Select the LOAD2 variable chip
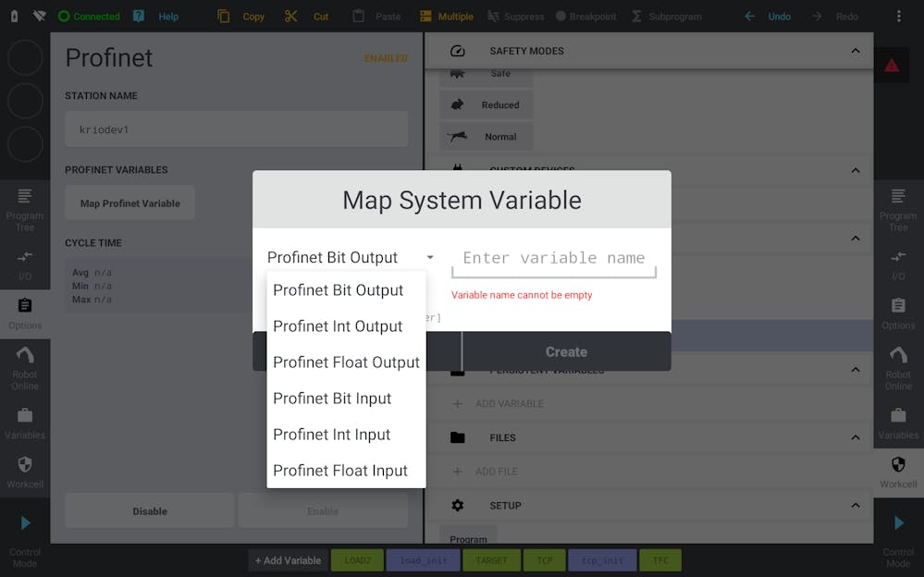 coord(357,560)
